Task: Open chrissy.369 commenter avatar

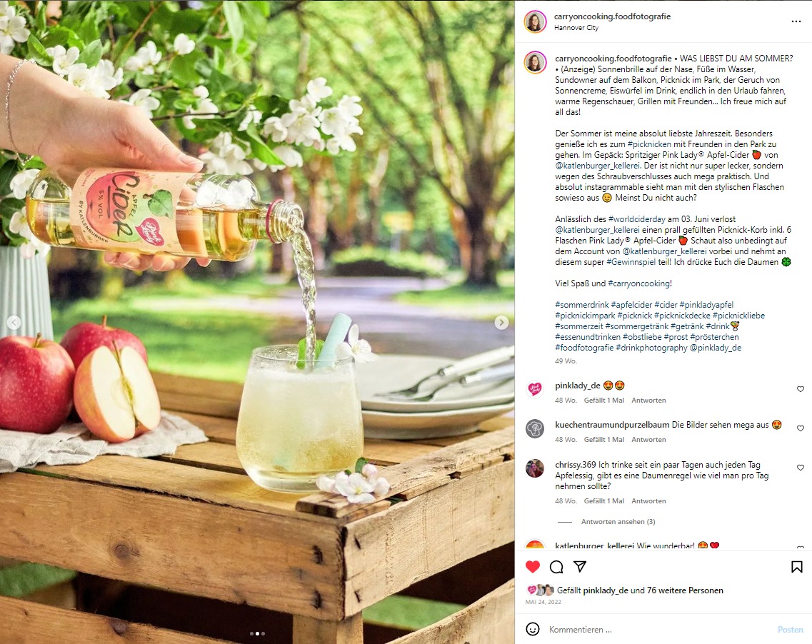Action: pos(535,468)
